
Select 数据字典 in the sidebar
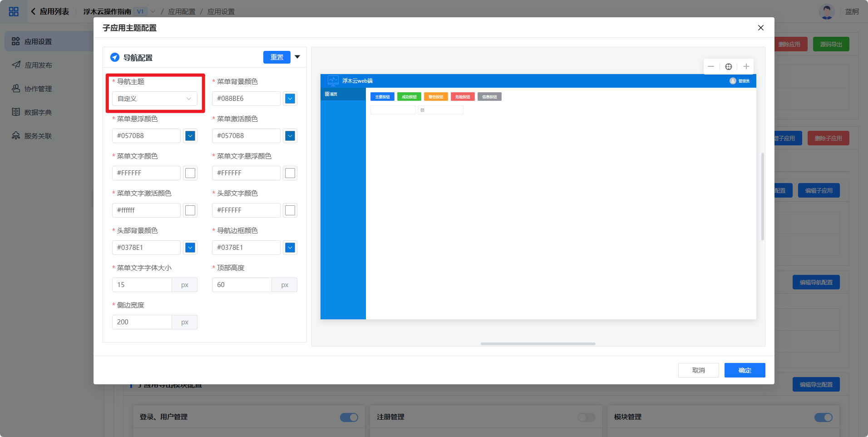[38, 112]
